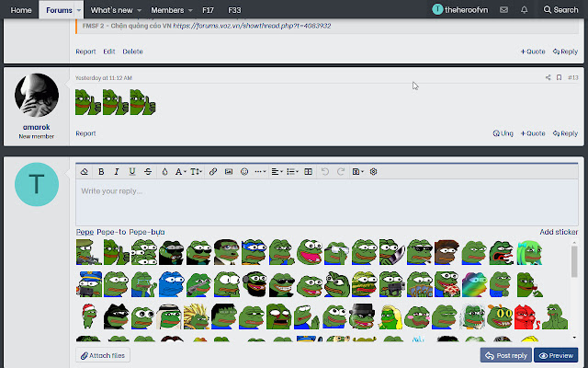Image resolution: width=588 pixels, height=368 pixels.
Task: Open the smilies emoji picker
Action: click(243, 171)
